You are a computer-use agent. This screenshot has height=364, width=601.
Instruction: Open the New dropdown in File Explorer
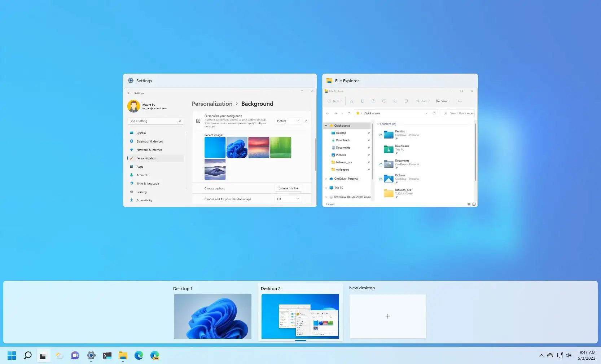(334, 101)
